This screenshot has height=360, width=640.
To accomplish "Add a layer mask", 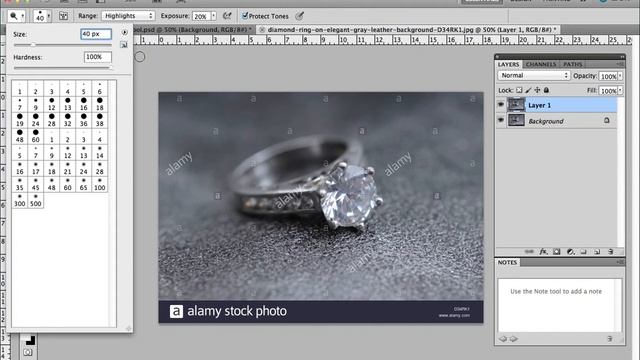I will [x=557, y=251].
